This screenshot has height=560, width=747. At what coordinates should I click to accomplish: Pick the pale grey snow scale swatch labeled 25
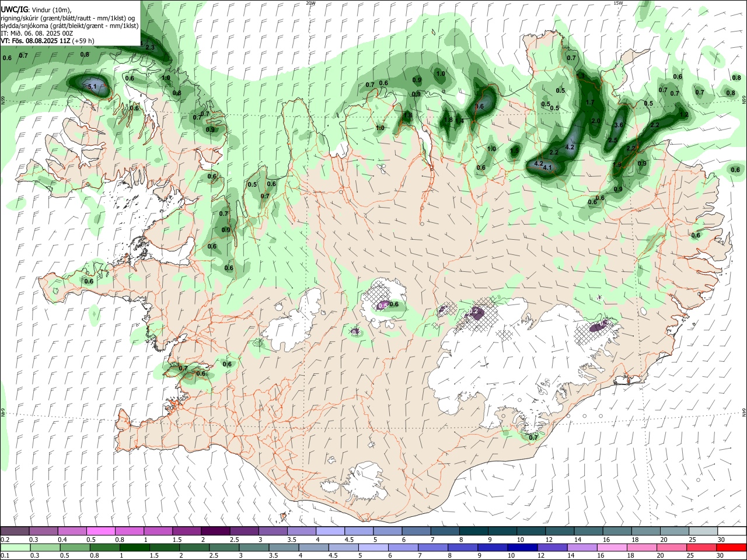pos(702,531)
